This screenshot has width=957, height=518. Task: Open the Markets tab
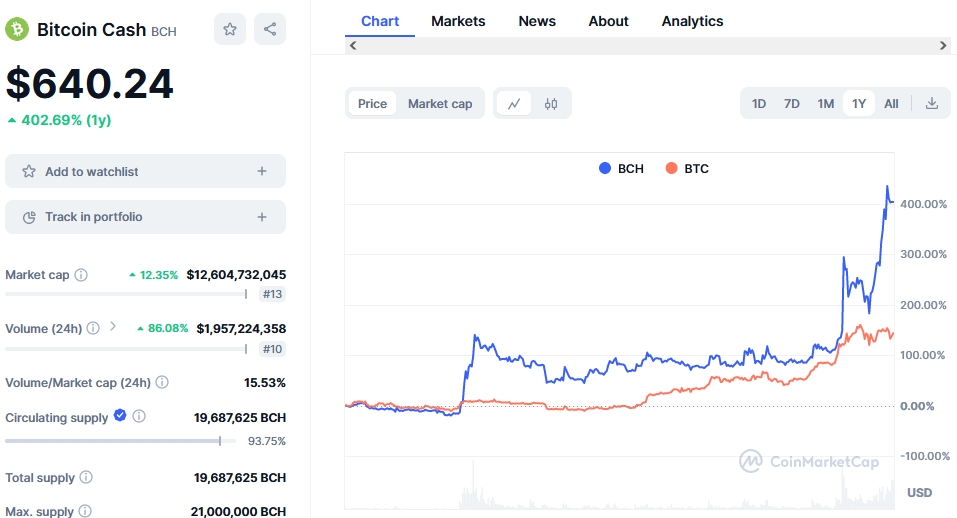pos(458,21)
